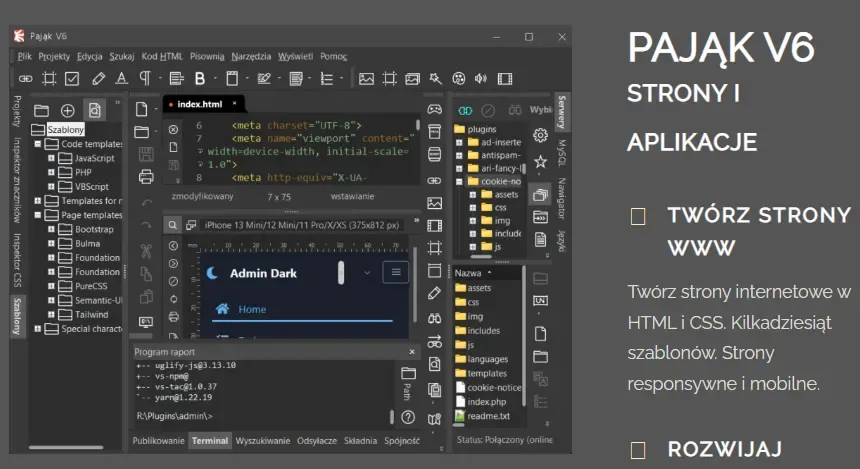Viewport: 860px width, 469px height.
Task: Click the hamburger menu in Admin Dark preview
Action: point(395,272)
